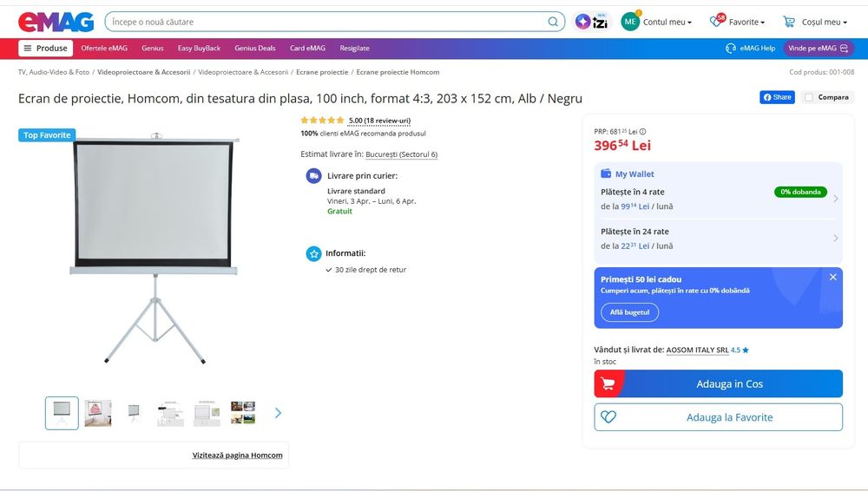
Task: Click the Află bugetul button
Action: click(629, 312)
